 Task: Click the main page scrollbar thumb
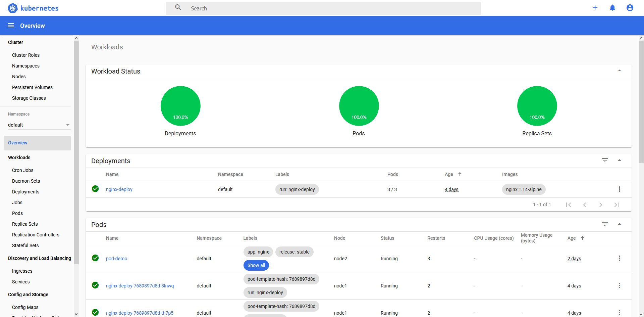point(641,102)
